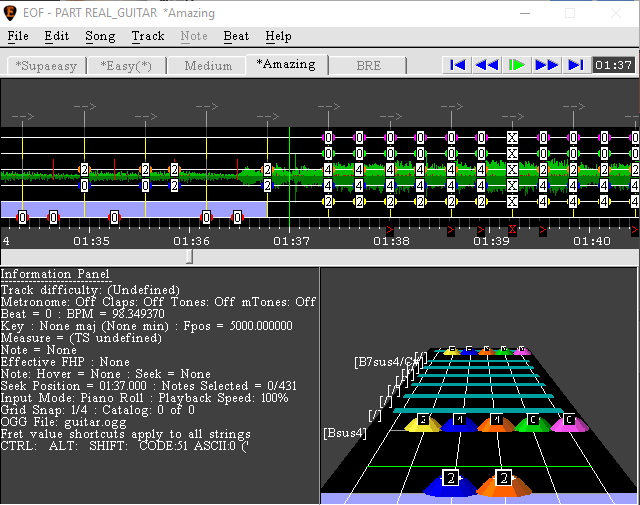Click the timeline label 01:40
The image size is (640, 505).
click(591, 241)
